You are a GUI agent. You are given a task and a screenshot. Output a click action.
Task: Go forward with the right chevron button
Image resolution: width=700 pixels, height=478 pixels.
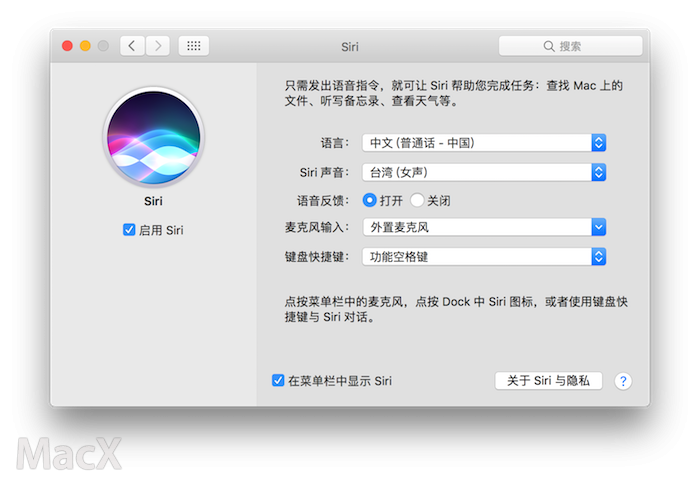click(158, 46)
